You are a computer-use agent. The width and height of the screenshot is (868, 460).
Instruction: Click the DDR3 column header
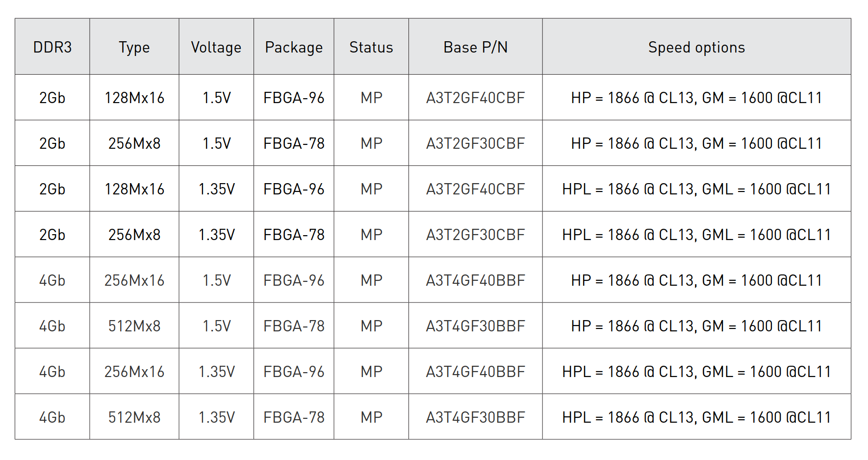click(x=52, y=47)
